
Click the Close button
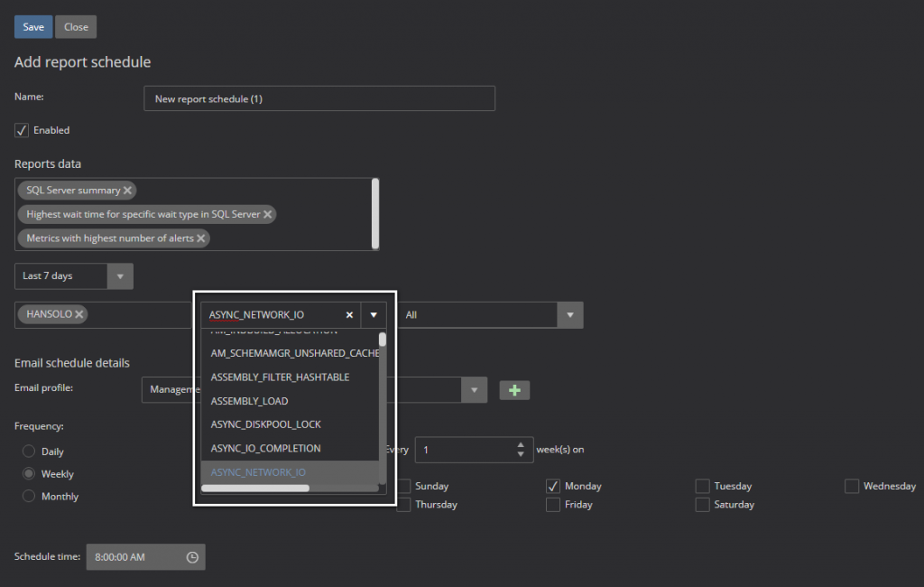click(75, 26)
